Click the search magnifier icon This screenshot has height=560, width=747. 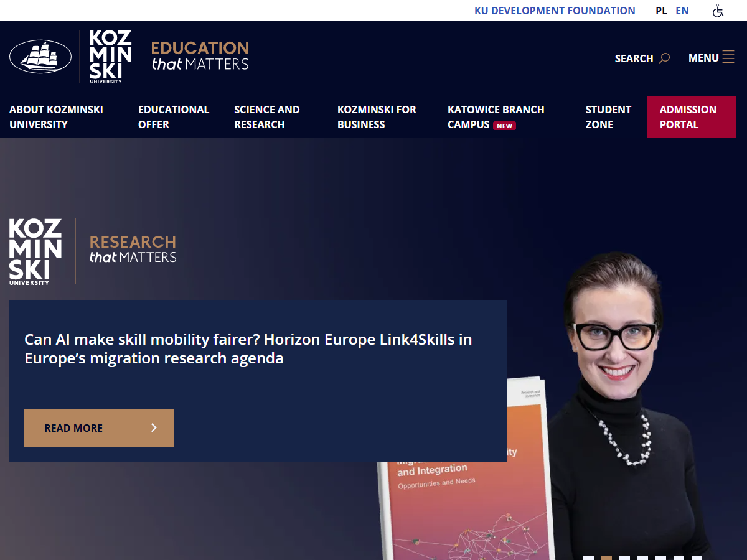click(665, 58)
